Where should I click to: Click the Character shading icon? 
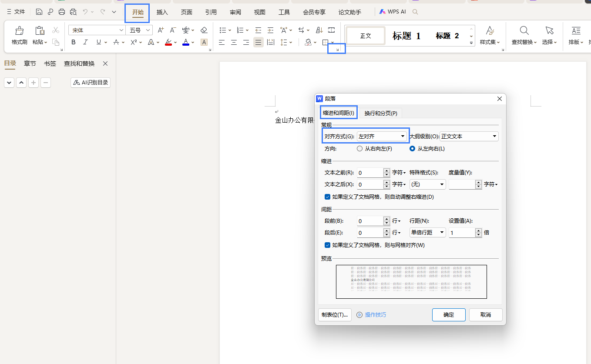204,42
